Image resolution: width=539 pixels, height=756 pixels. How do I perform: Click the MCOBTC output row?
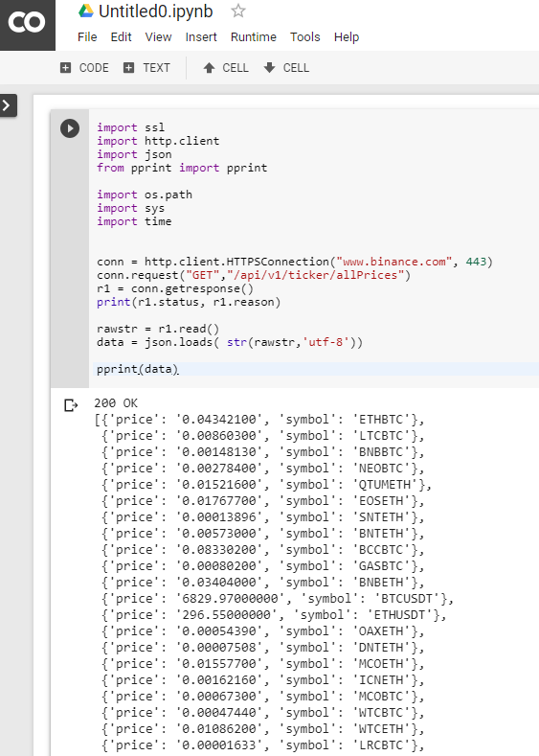coord(263,698)
